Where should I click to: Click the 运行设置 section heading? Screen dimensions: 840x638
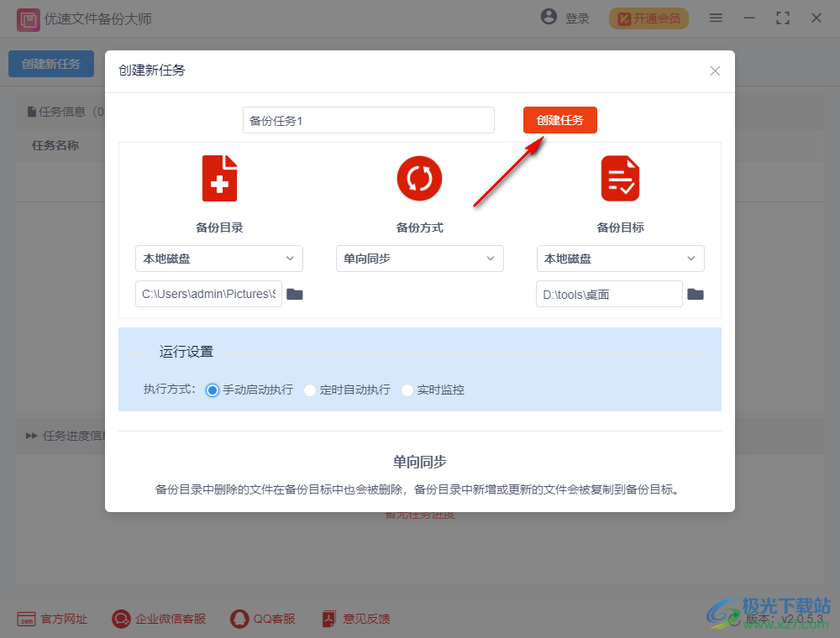[x=186, y=352]
